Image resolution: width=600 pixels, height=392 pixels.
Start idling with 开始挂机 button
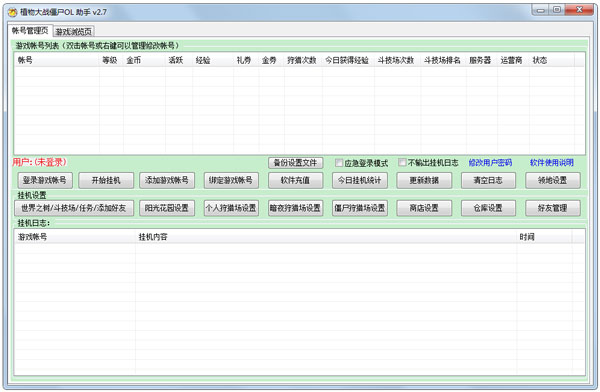point(106,180)
